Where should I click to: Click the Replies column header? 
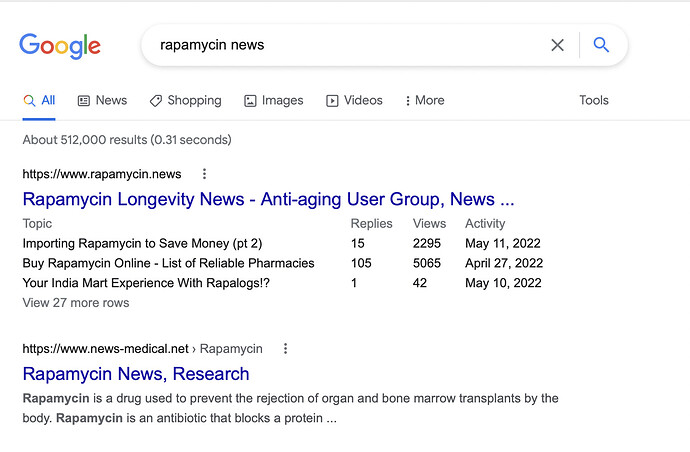click(371, 224)
